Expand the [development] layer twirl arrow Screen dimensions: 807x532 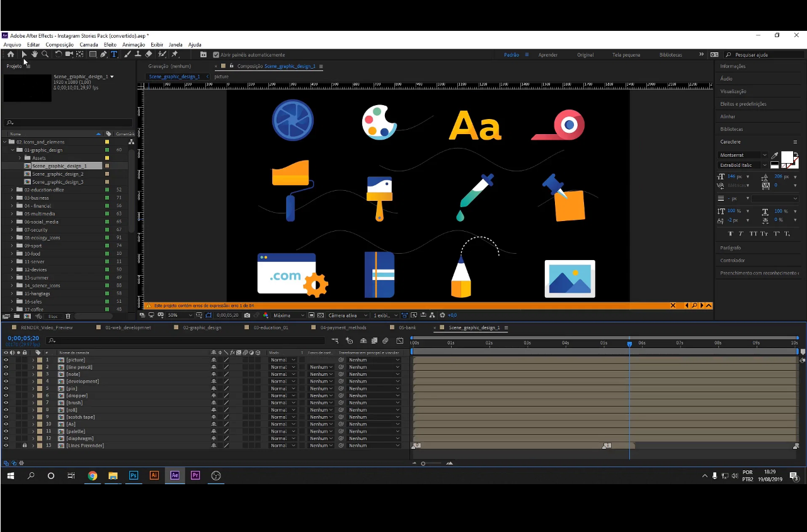coord(33,381)
